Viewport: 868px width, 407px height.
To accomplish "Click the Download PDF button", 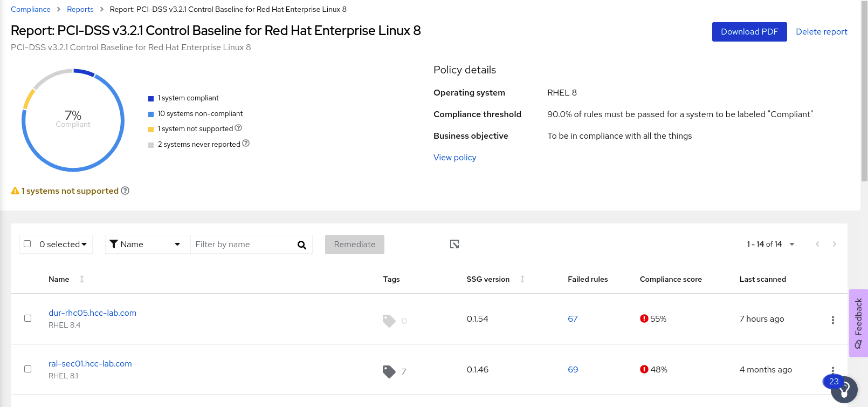I will coord(749,32).
